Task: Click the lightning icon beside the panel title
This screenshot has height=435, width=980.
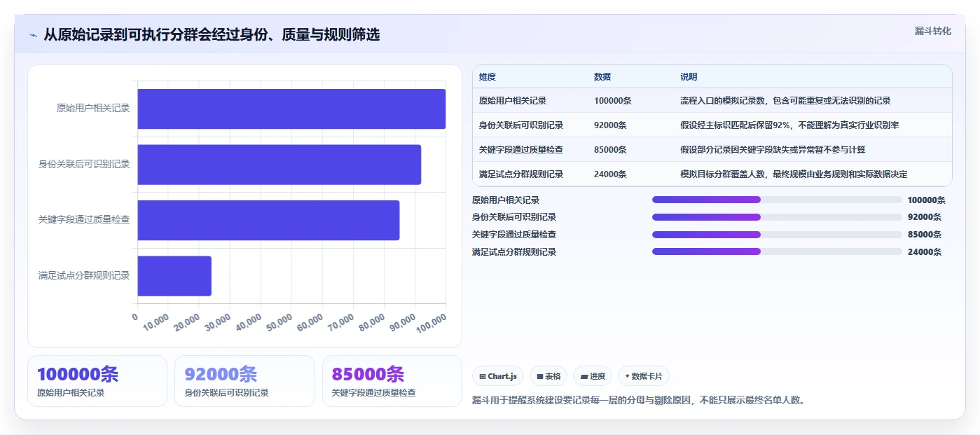Action: (33, 35)
